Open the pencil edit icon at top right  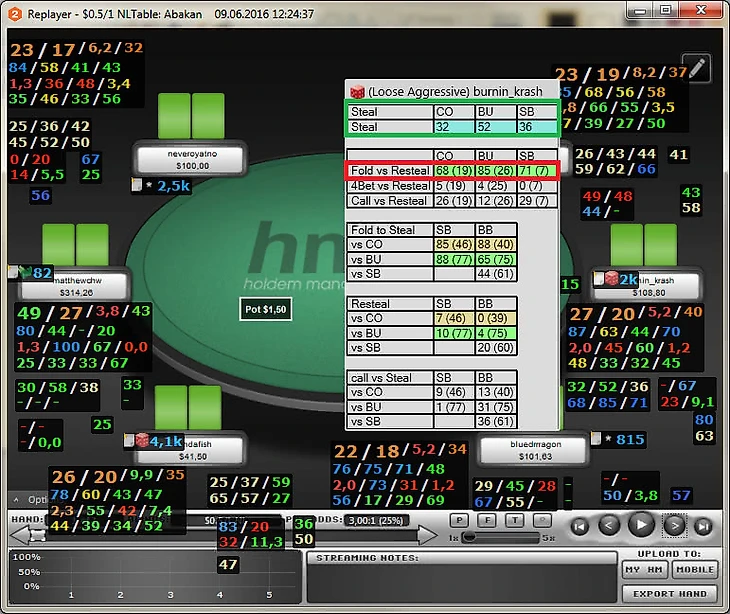pos(696,68)
